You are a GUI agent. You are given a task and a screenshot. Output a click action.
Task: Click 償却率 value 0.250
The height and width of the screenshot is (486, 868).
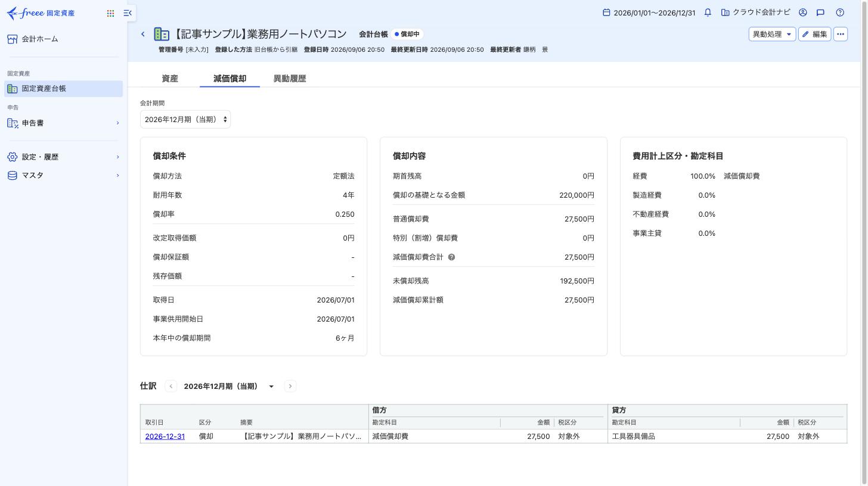click(x=345, y=214)
